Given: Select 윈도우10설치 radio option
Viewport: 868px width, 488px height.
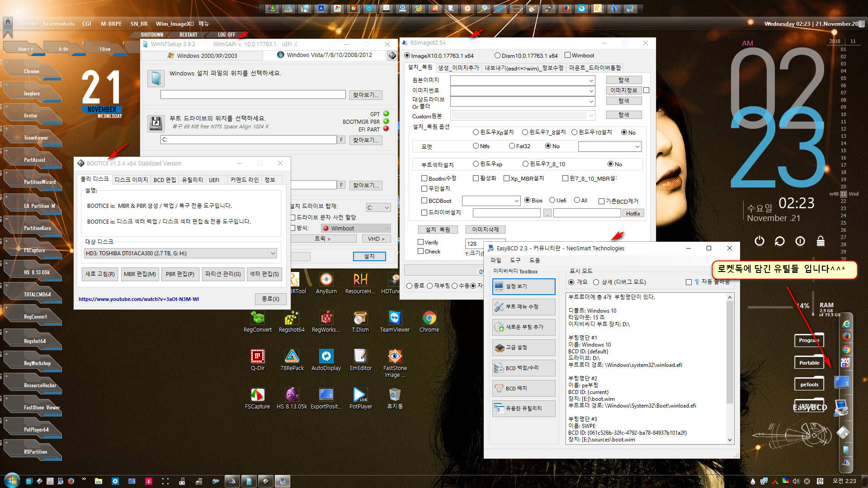Looking at the screenshot, I should (x=574, y=132).
